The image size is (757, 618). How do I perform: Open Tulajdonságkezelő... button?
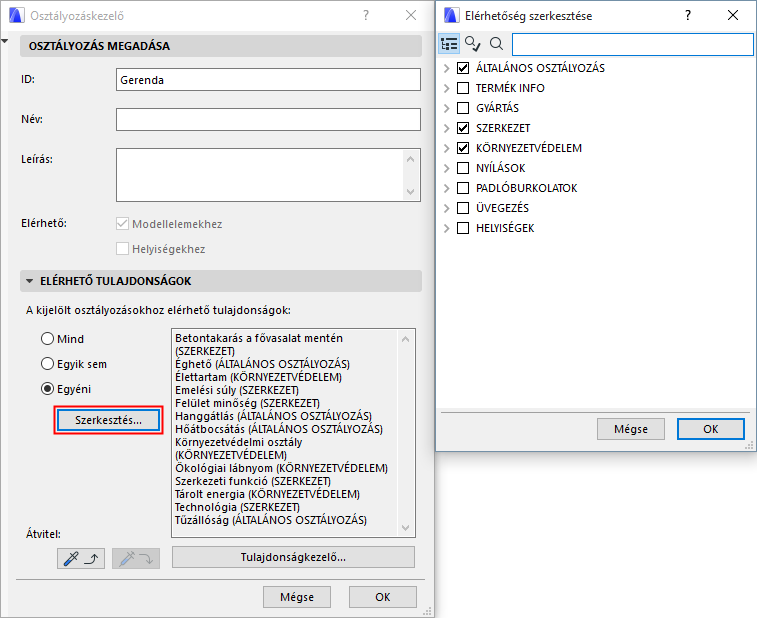tap(293, 557)
